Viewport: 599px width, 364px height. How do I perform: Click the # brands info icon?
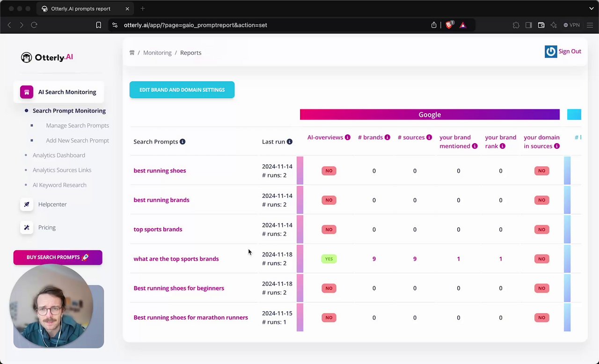click(x=387, y=138)
